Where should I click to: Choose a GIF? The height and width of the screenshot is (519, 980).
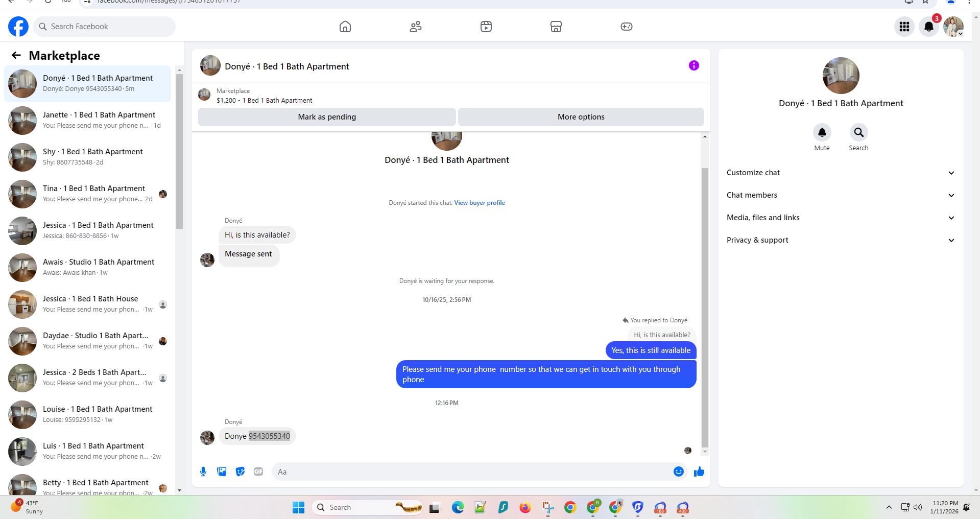tap(258, 471)
